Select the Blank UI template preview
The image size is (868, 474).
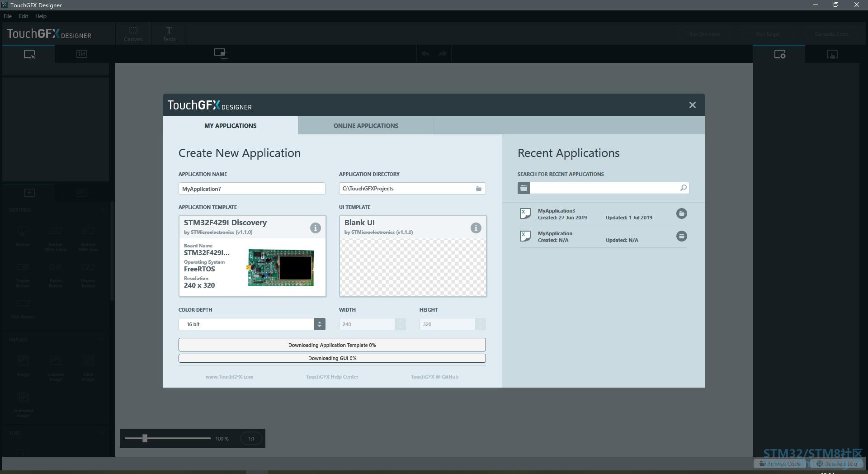tap(413, 267)
